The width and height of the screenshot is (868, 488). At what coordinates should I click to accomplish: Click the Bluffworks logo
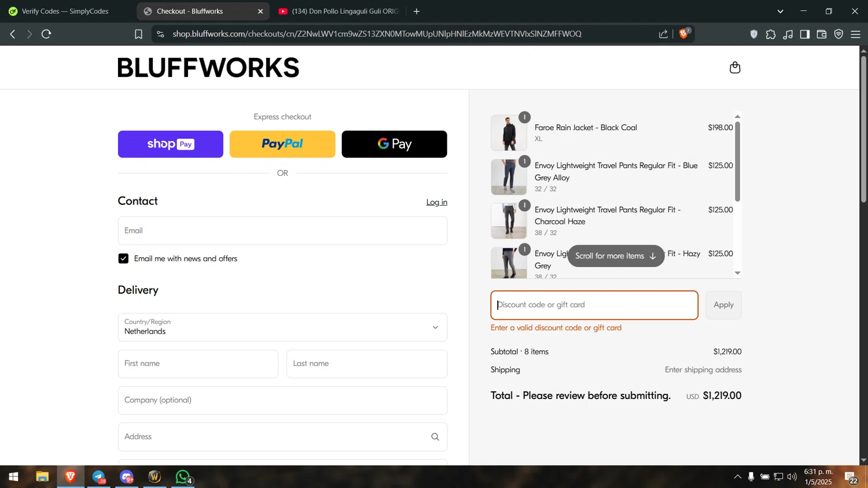[x=208, y=68]
